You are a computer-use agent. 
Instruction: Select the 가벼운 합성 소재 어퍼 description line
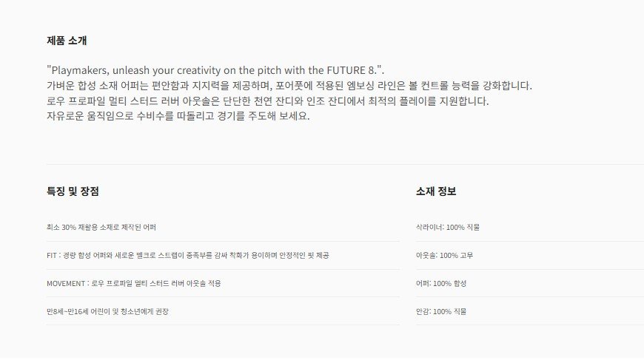(289, 86)
